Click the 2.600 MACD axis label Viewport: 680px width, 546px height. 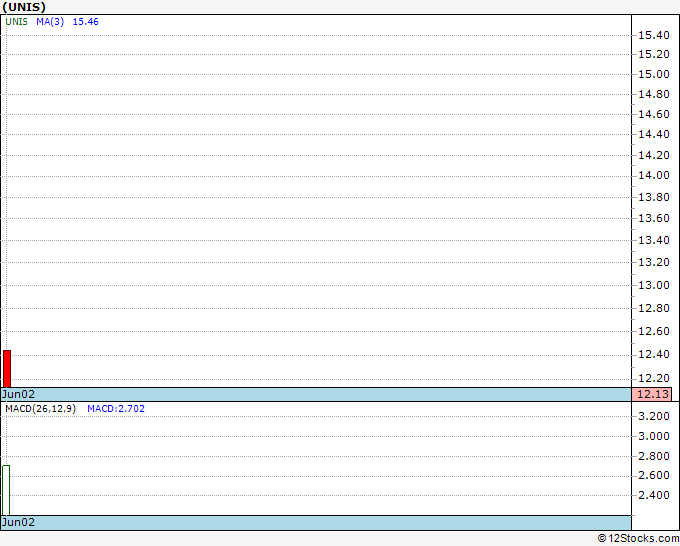tap(654, 475)
